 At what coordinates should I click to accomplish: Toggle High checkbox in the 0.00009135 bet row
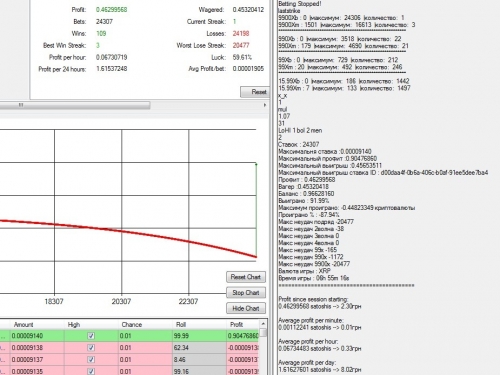point(91,371)
